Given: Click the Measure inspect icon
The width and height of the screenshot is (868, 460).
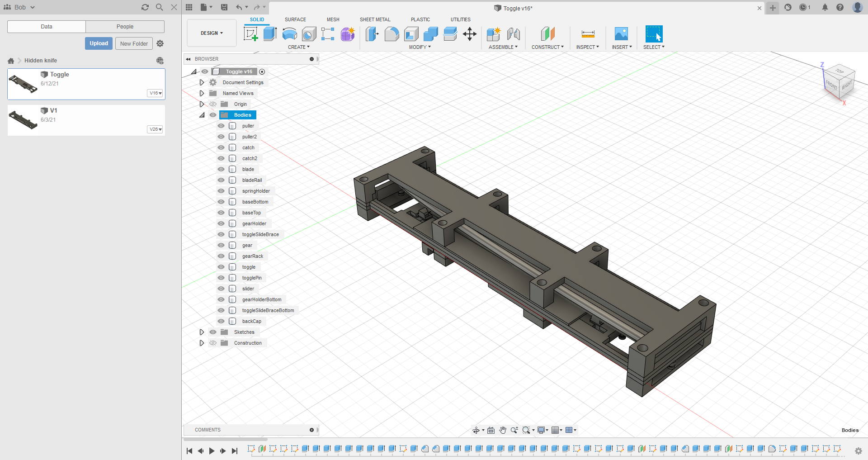Looking at the screenshot, I should pos(588,34).
